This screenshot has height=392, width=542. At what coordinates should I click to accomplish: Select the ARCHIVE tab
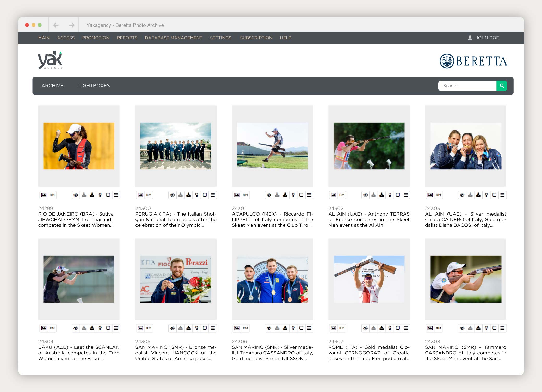52,86
